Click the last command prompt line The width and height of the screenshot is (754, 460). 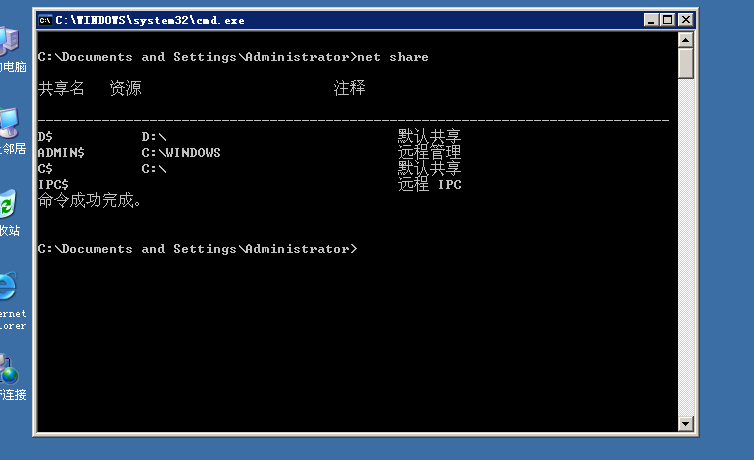tap(198, 249)
